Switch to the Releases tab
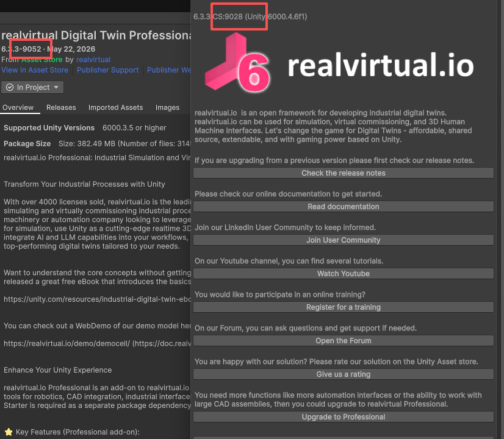 61,107
